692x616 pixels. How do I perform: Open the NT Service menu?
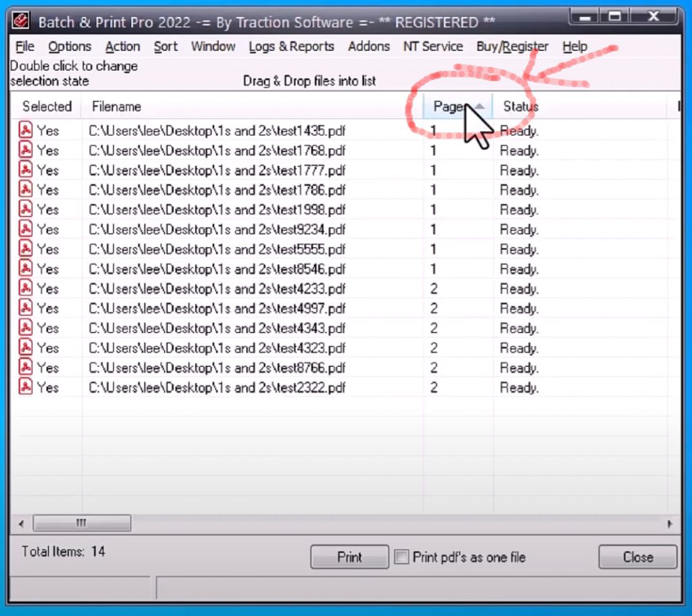click(432, 47)
